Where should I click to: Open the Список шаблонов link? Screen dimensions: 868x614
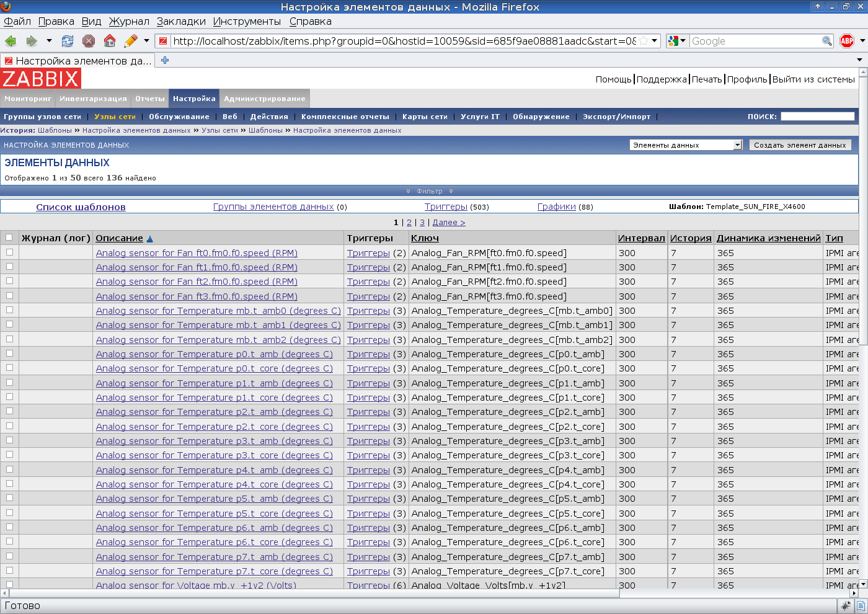point(81,207)
